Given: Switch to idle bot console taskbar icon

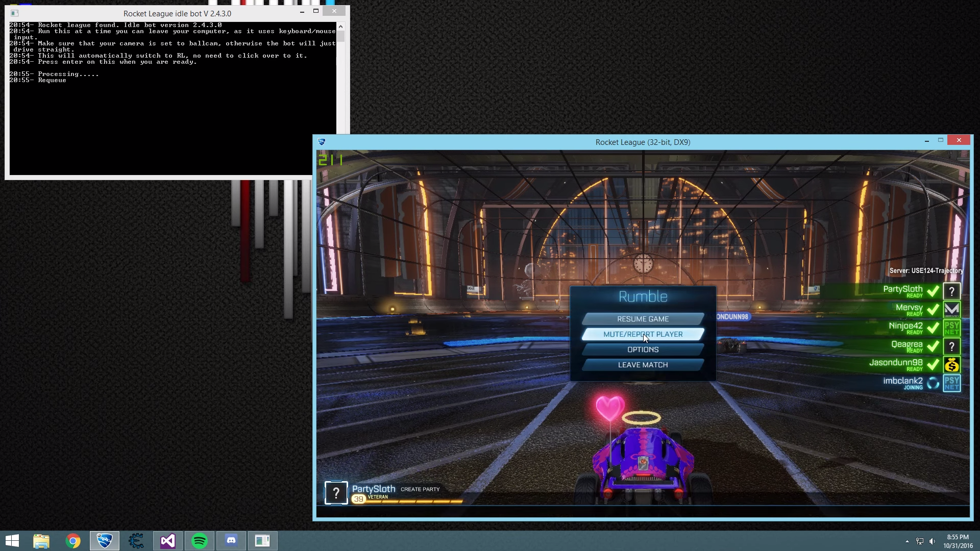Looking at the screenshot, I should tap(263, 541).
